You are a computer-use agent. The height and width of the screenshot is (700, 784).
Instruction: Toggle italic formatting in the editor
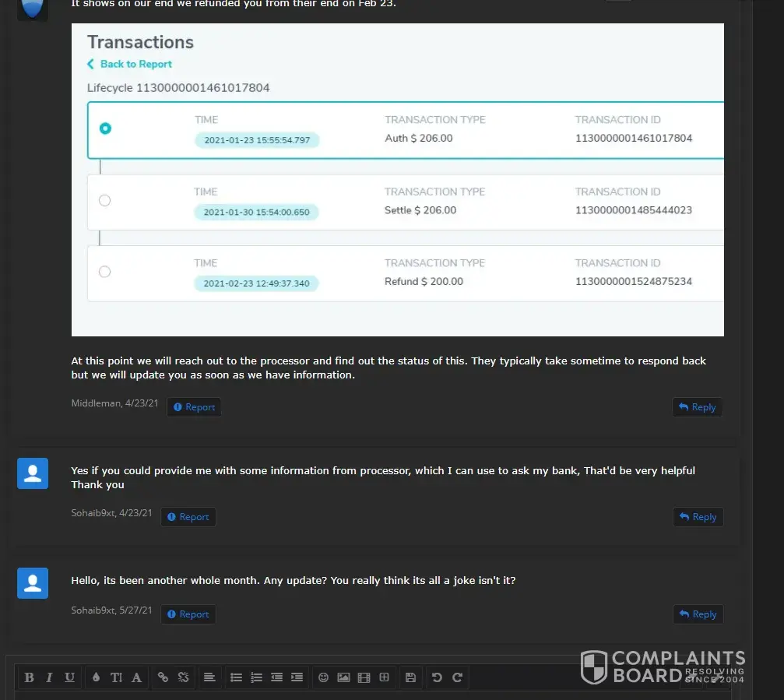click(x=49, y=677)
